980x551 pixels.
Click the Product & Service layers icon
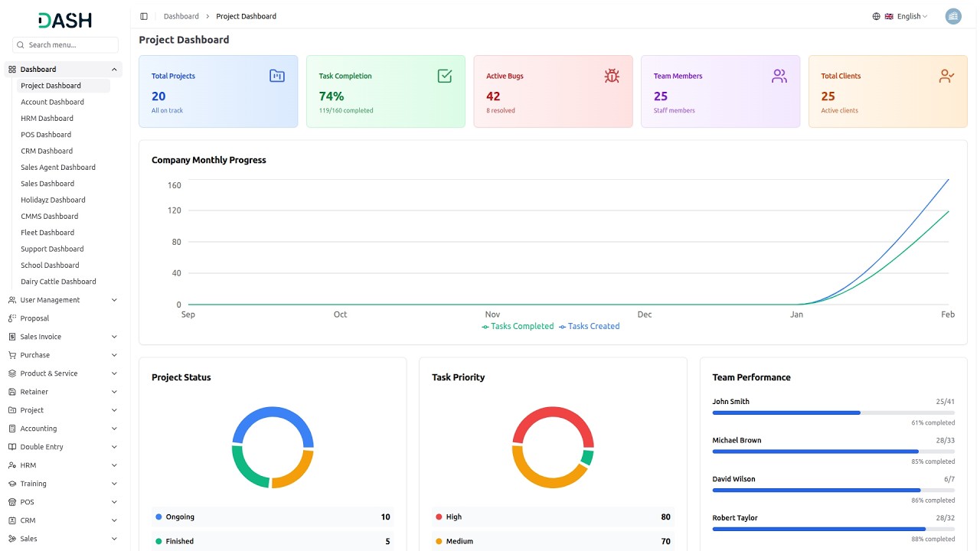(x=12, y=373)
